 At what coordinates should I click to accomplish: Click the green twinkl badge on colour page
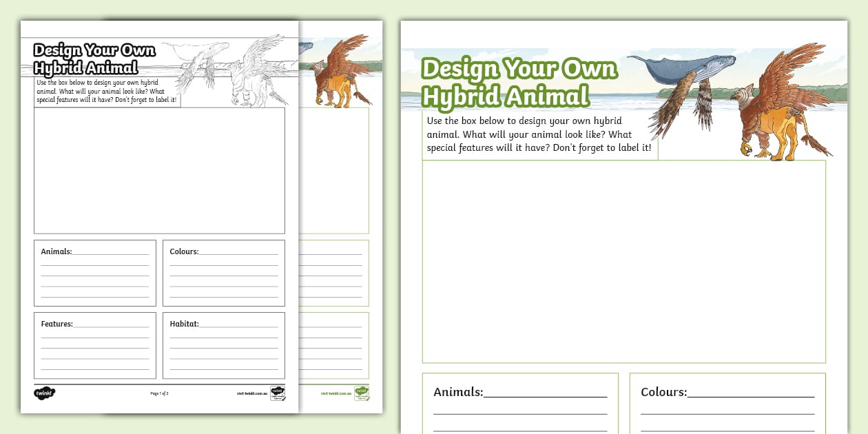362,393
